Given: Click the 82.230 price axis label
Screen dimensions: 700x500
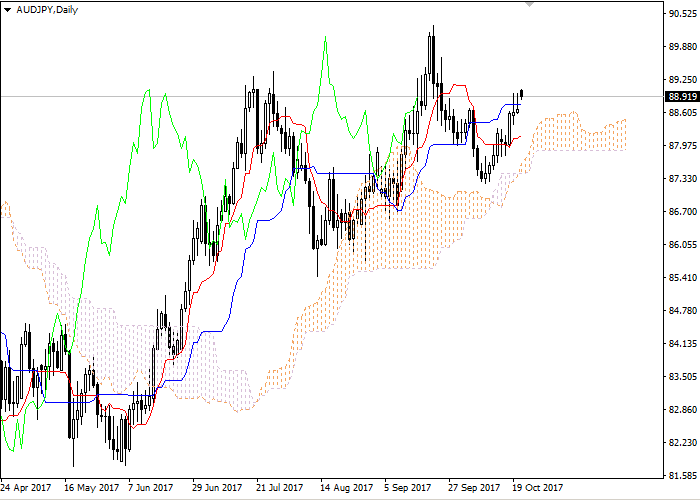Looking at the screenshot, I should 683,442.
